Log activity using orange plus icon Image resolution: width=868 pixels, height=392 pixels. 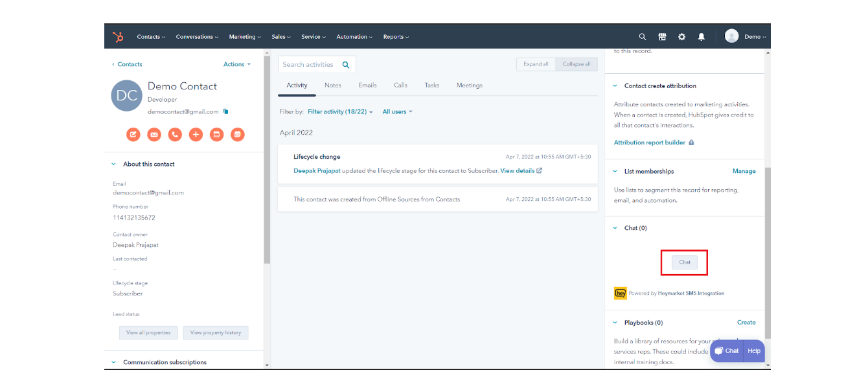point(196,135)
